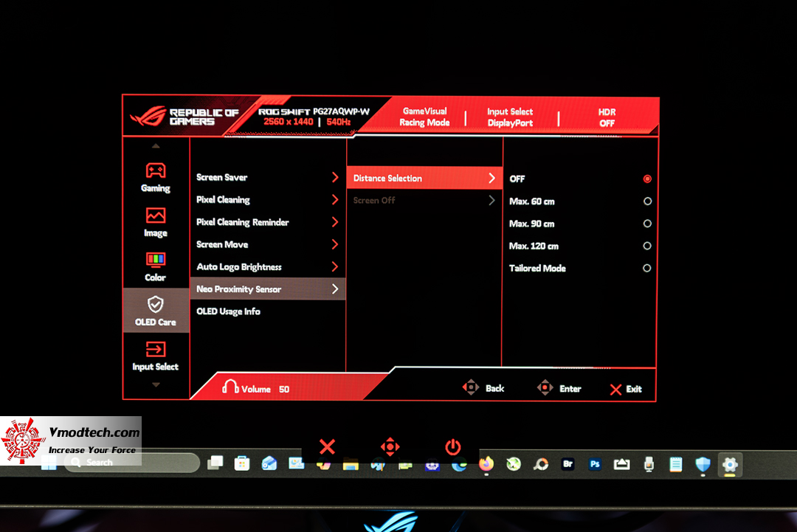Open Windows Settings gear in the taskbar
The height and width of the screenshot is (532, 797).
[730, 465]
